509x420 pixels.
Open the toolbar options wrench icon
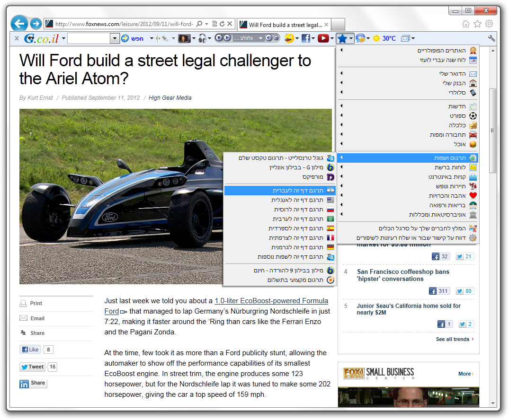coord(491,38)
